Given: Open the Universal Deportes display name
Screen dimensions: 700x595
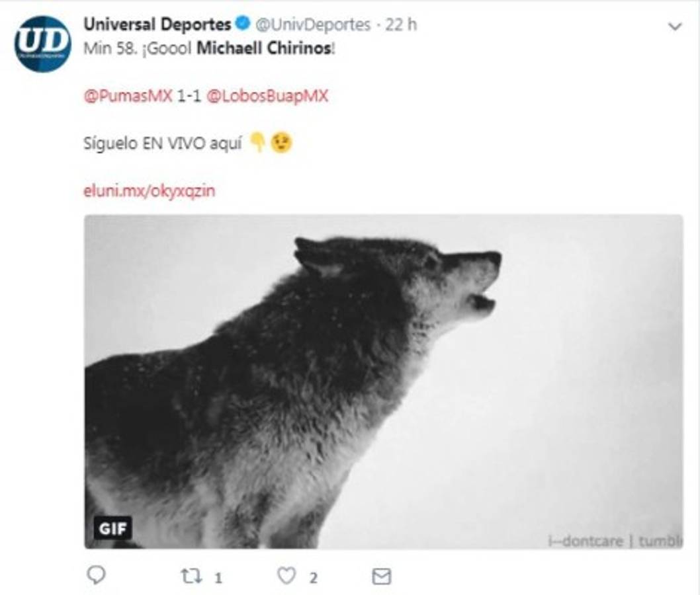Looking at the screenshot, I should 157,24.
